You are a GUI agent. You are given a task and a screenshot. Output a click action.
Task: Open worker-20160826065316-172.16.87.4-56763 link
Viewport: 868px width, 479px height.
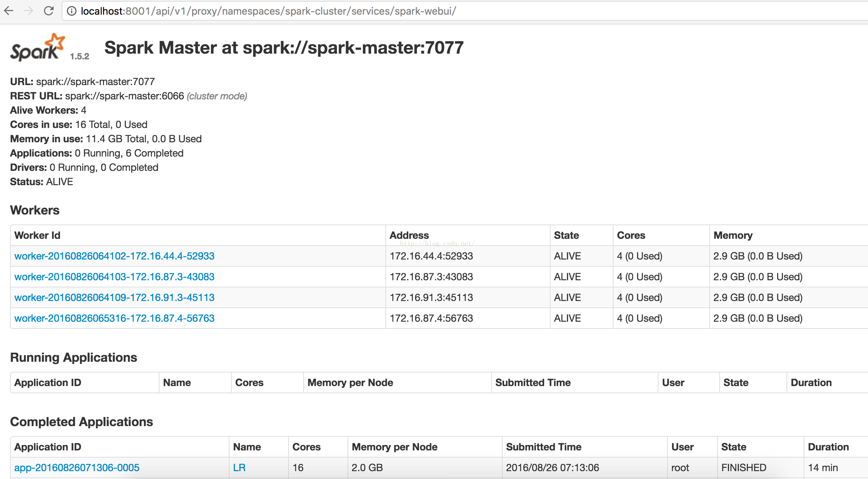coord(114,318)
